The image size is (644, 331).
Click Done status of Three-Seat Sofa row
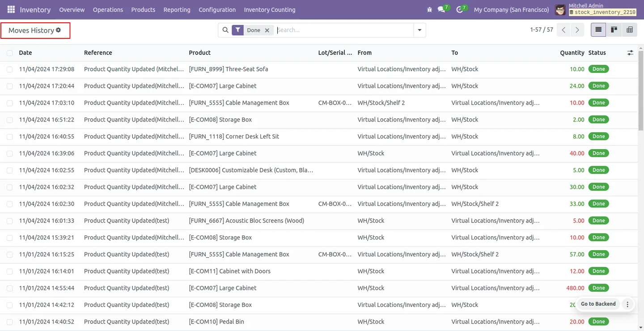coord(598,69)
